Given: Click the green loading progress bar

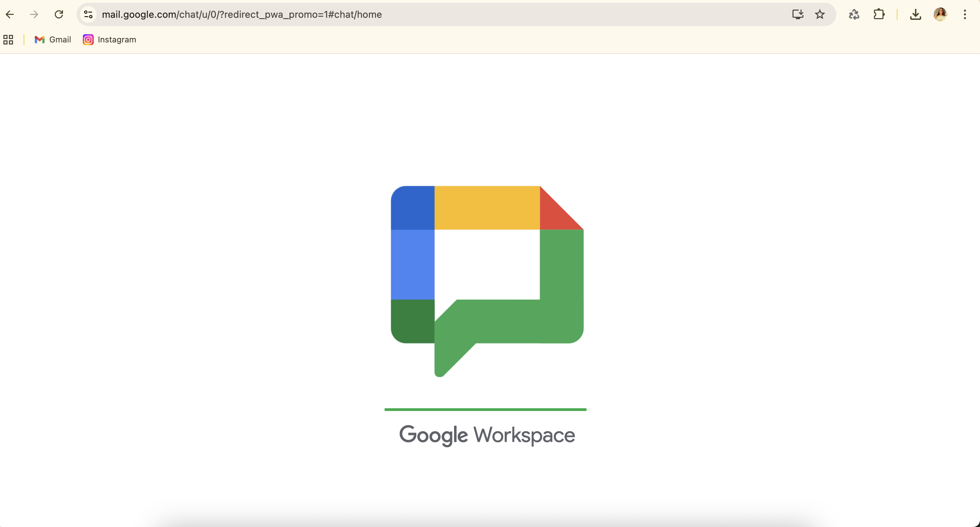Looking at the screenshot, I should pos(486,409).
